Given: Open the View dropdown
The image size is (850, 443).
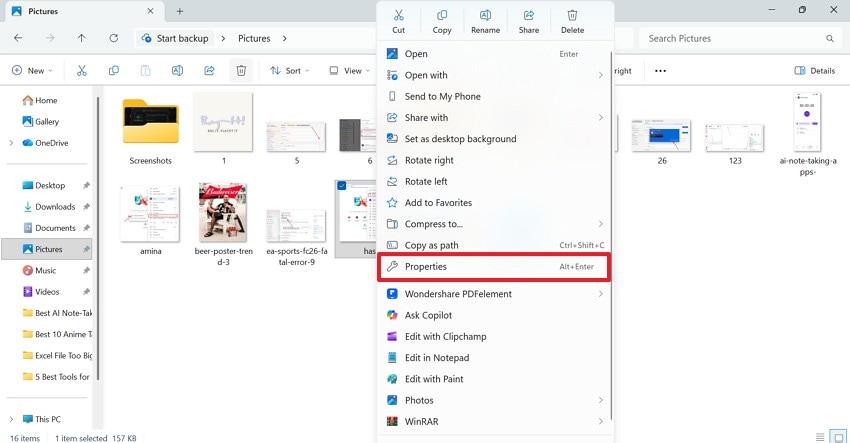Looking at the screenshot, I should pyautogui.click(x=350, y=70).
